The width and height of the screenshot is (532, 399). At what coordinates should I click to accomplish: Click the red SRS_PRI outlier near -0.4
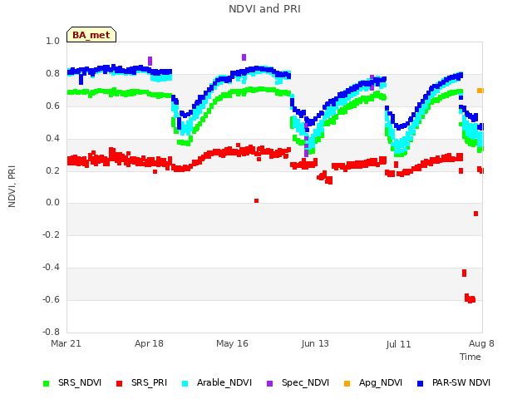[464, 273]
